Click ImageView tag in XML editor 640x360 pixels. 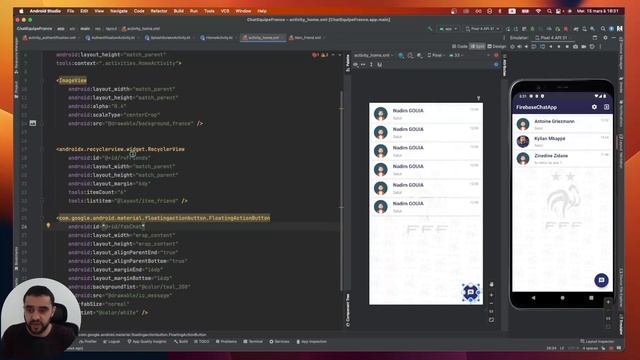coord(73,80)
